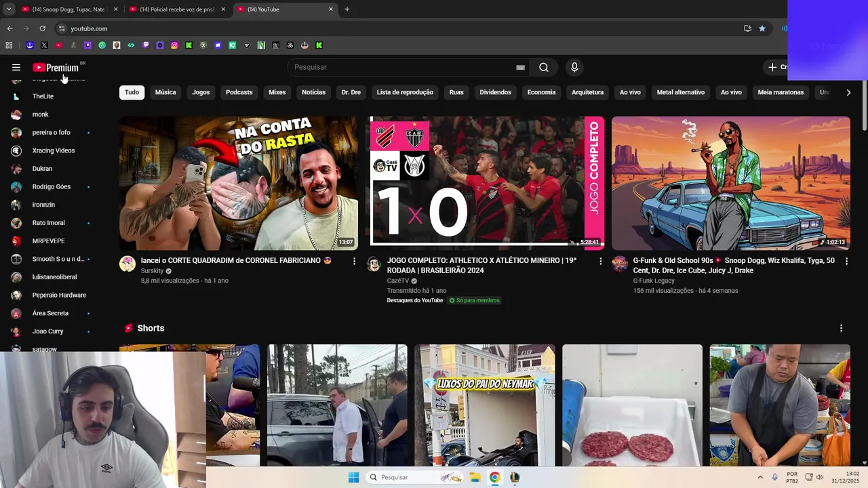The height and width of the screenshot is (488, 868).
Task: Open the Chrome apps grid shortcut
Action: [x=9, y=45]
